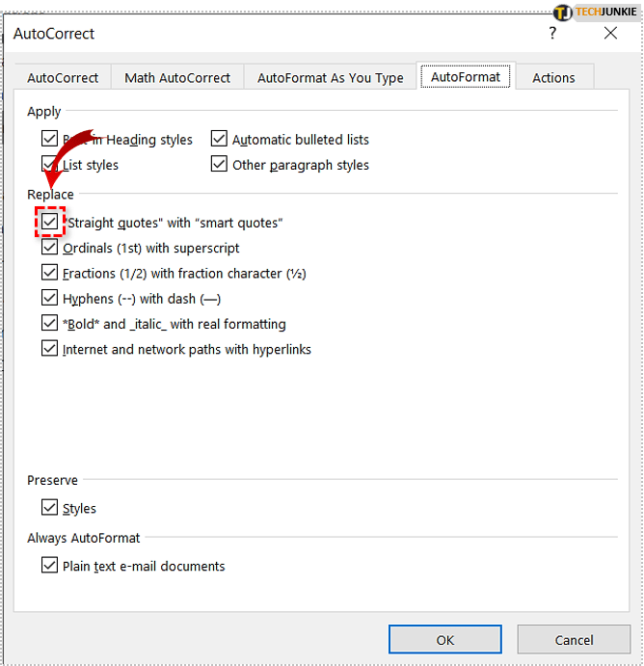
Task: Switch to the AutoCorrect tab
Action: coord(63,78)
